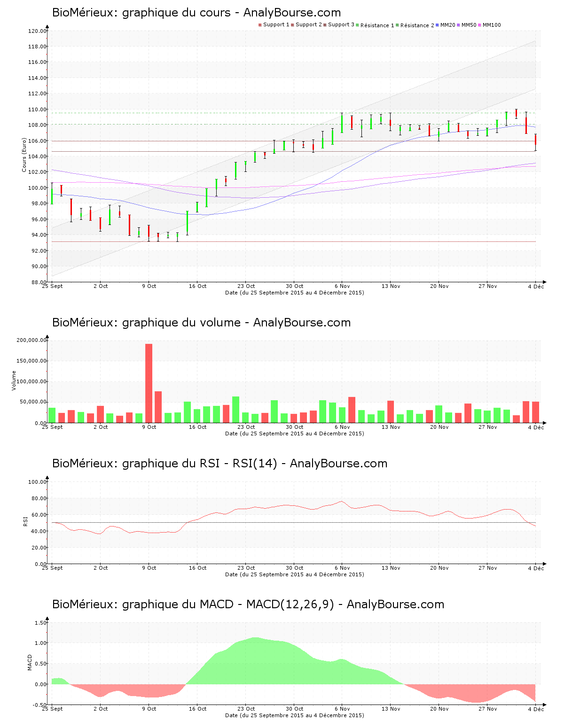Click the MM50 legend entry
The width and height of the screenshot is (564, 728).
click(467, 25)
